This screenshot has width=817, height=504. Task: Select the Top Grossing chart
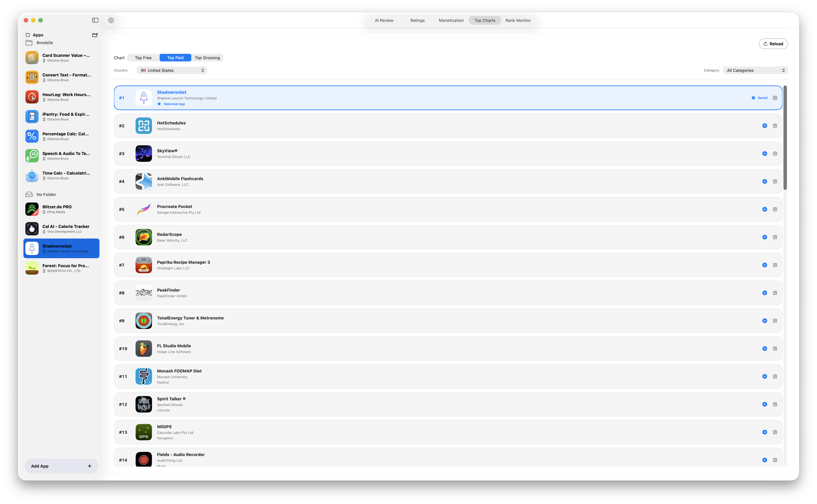(207, 58)
